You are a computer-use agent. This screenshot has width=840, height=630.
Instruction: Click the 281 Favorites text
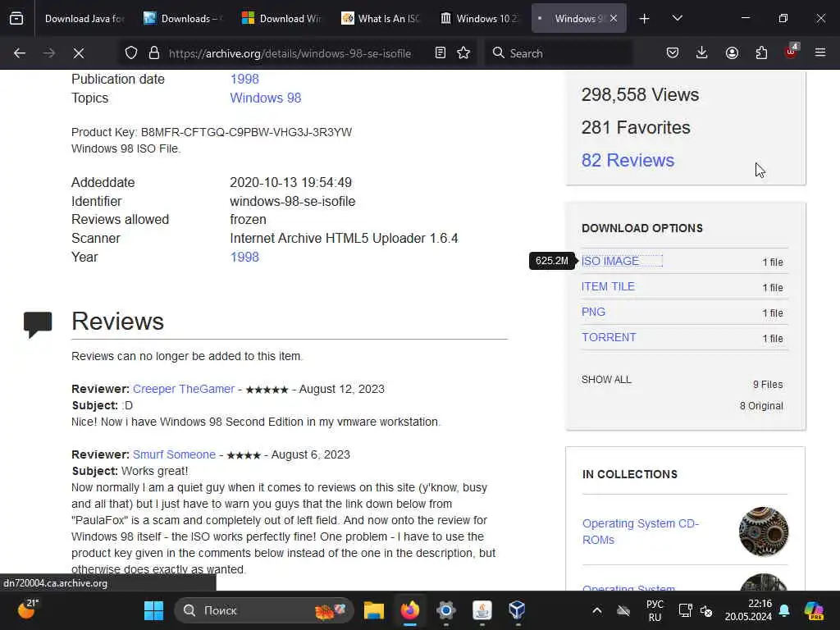[636, 127]
